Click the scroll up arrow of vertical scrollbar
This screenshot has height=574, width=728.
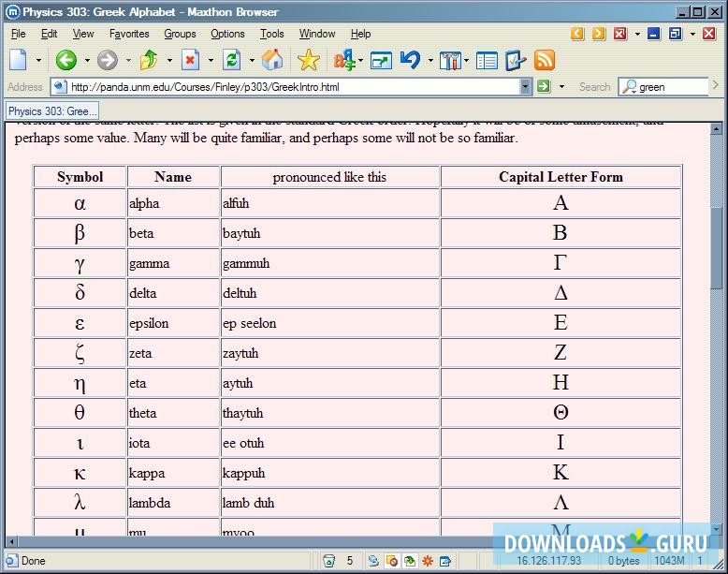tap(716, 128)
